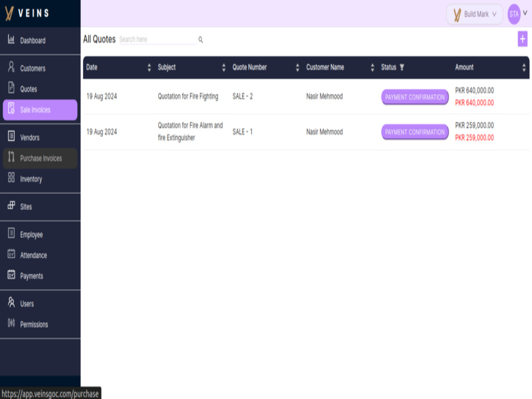
Task: Open Attendance menu item
Action: (40, 255)
